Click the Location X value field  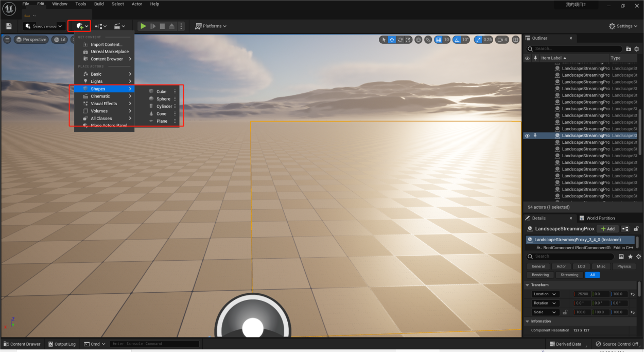[583, 294]
